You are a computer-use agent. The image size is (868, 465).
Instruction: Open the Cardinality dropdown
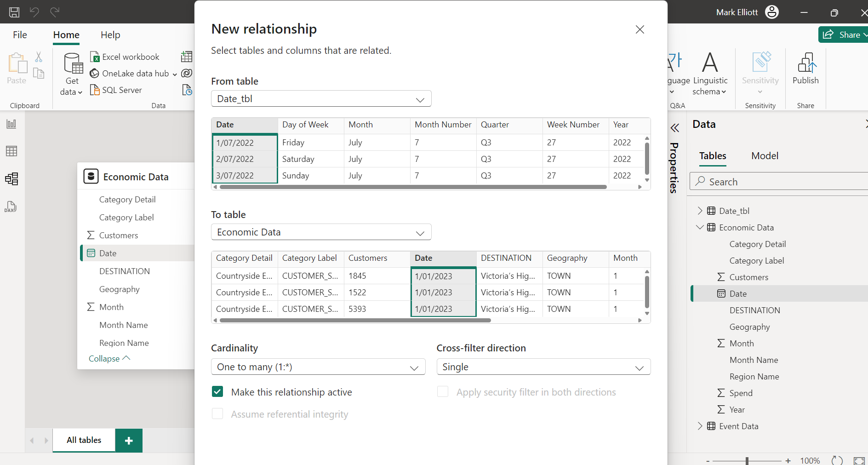coord(318,367)
